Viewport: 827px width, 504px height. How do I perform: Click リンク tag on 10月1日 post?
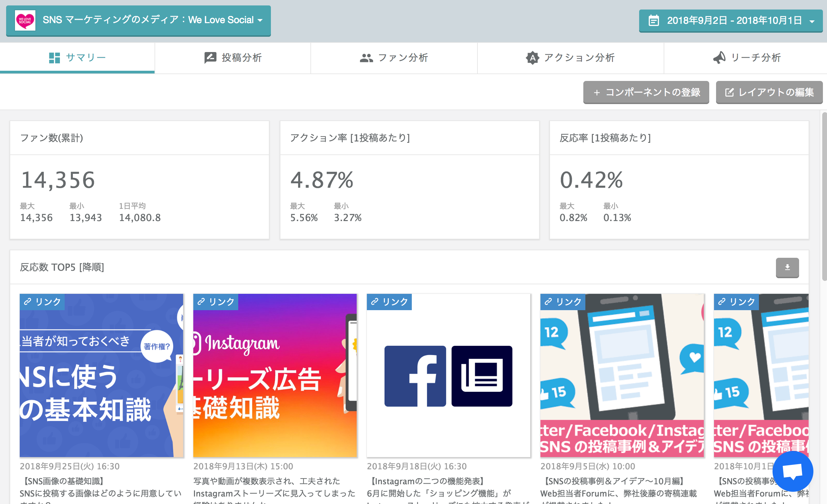tap(736, 302)
